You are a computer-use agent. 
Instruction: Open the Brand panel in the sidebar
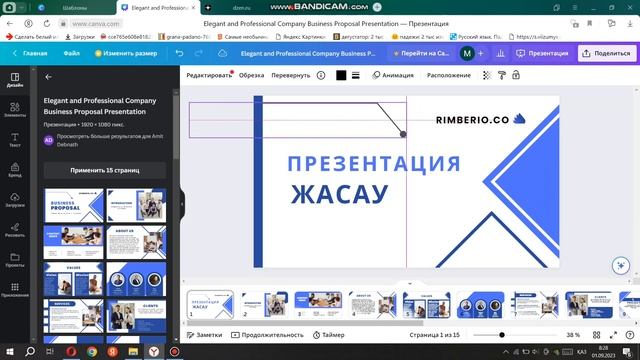coord(15,170)
